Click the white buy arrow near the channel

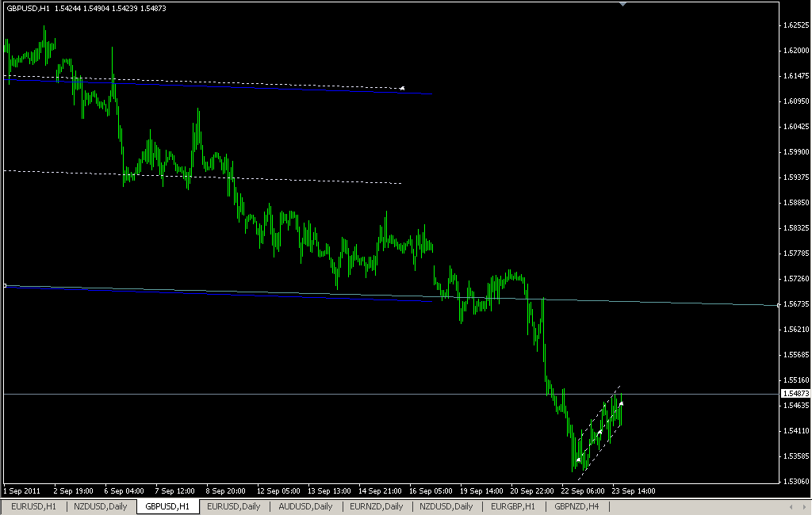622,403
